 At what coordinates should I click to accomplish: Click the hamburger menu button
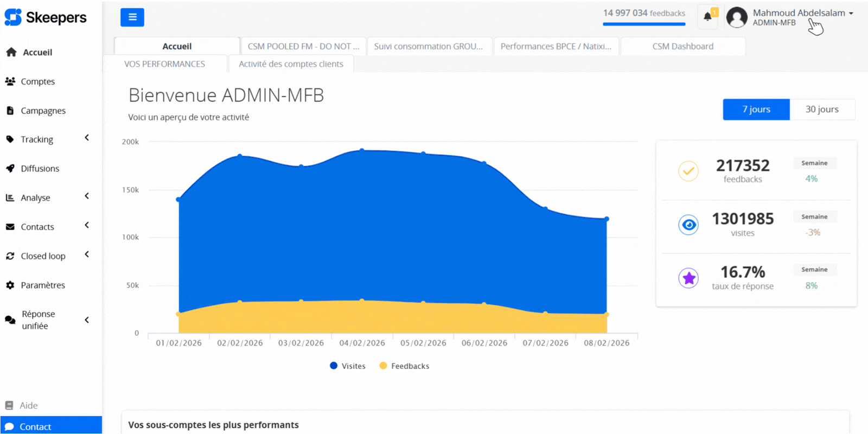tap(132, 17)
